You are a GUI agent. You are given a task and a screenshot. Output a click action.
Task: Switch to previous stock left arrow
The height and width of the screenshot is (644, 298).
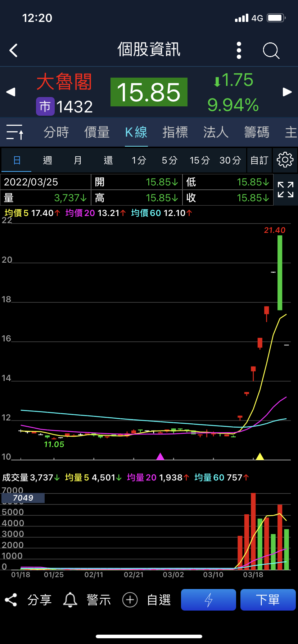click(11, 92)
